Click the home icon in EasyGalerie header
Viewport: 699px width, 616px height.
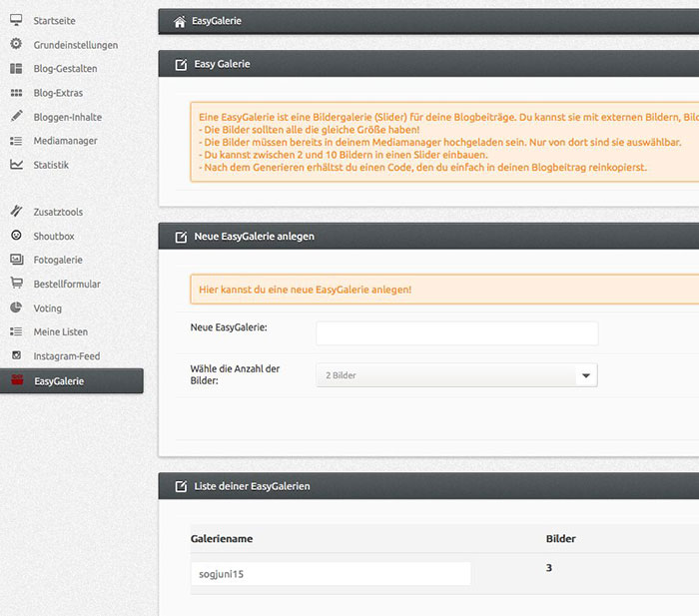[x=180, y=21]
